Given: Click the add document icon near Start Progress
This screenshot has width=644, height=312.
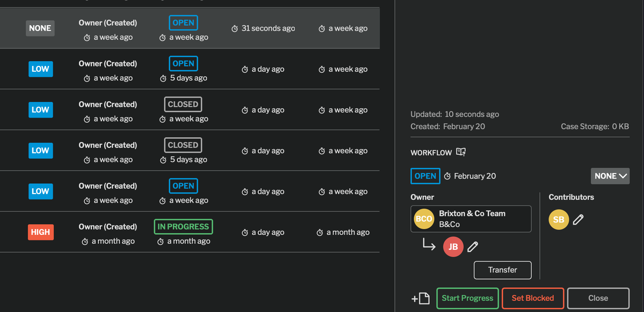Looking at the screenshot, I should click(x=422, y=298).
